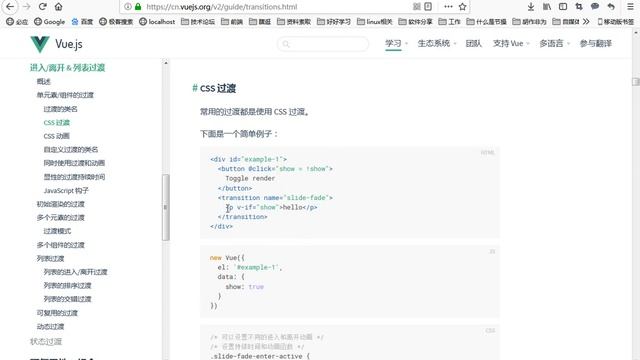
Task: Jump to 列表的交错过渡 section
Action: pos(67,299)
